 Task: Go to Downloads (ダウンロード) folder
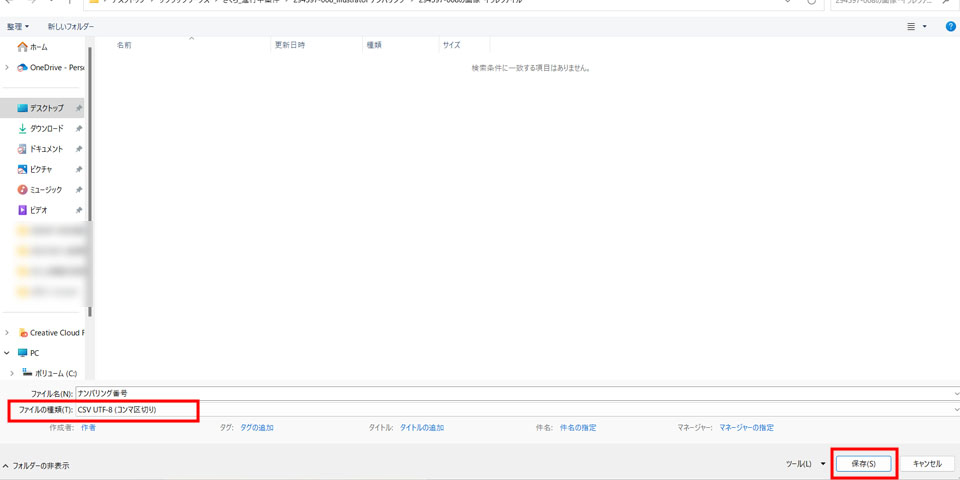click(x=46, y=129)
